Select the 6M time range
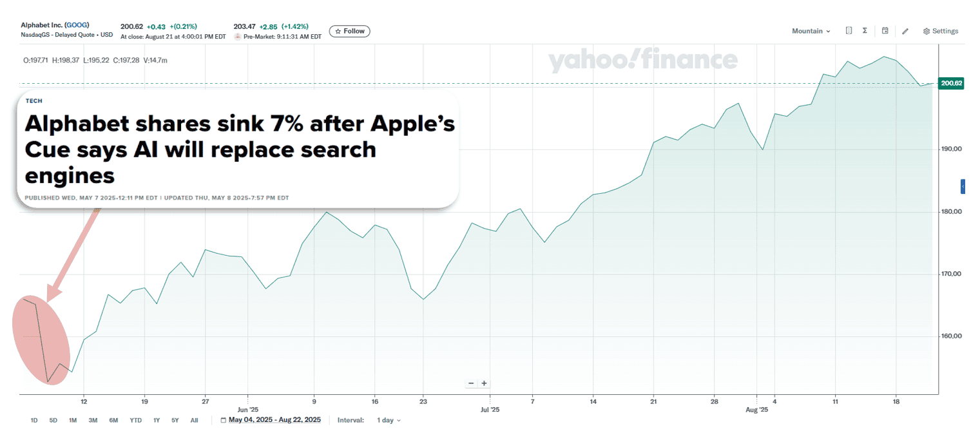Screen dimensions: 980x440 click(113, 420)
